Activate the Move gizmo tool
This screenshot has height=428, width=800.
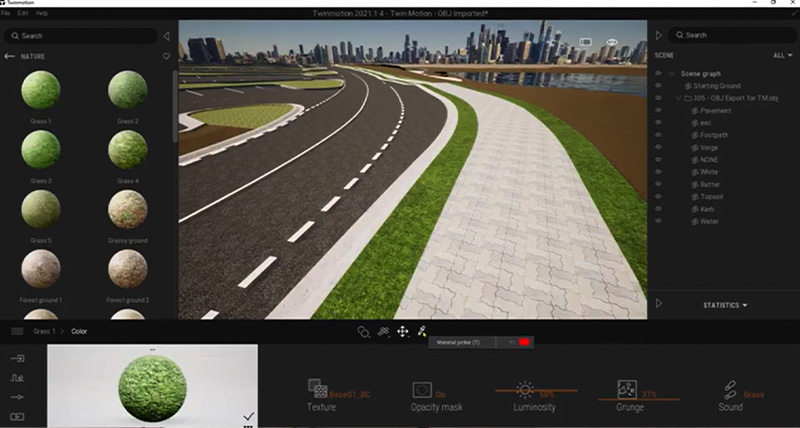coord(402,331)
